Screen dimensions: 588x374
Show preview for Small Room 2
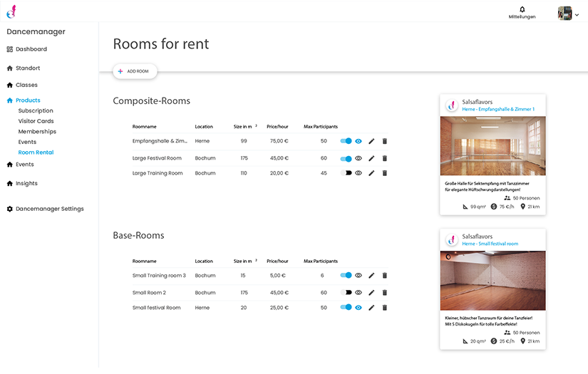[x=359, y=293]
